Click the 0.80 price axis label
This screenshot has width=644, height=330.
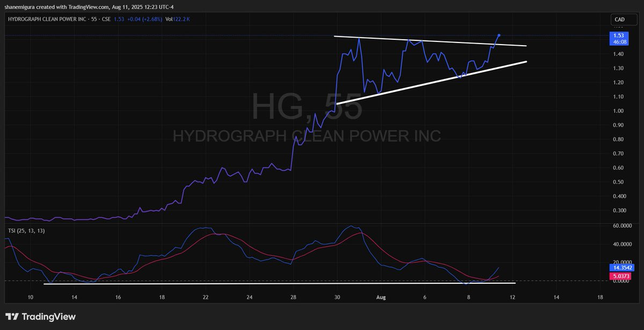tap(618, 139)
